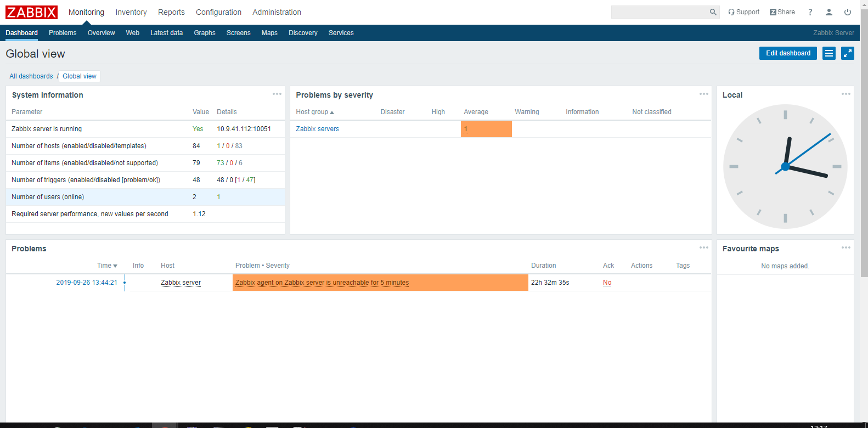Go to the Web submenu tab
Image resolution: width=868 pixels, height=428 pixels.
(133, 33)
